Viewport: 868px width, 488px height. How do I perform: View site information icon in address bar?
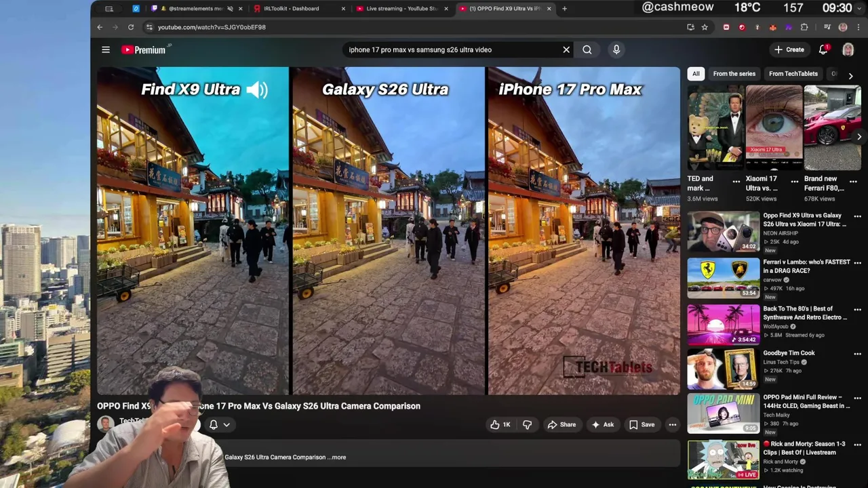[149, 27]
